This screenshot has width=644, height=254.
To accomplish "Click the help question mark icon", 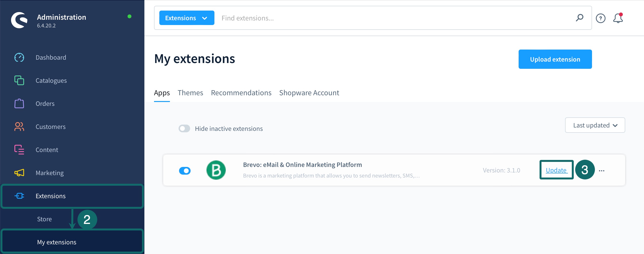I will coord(601,18).
